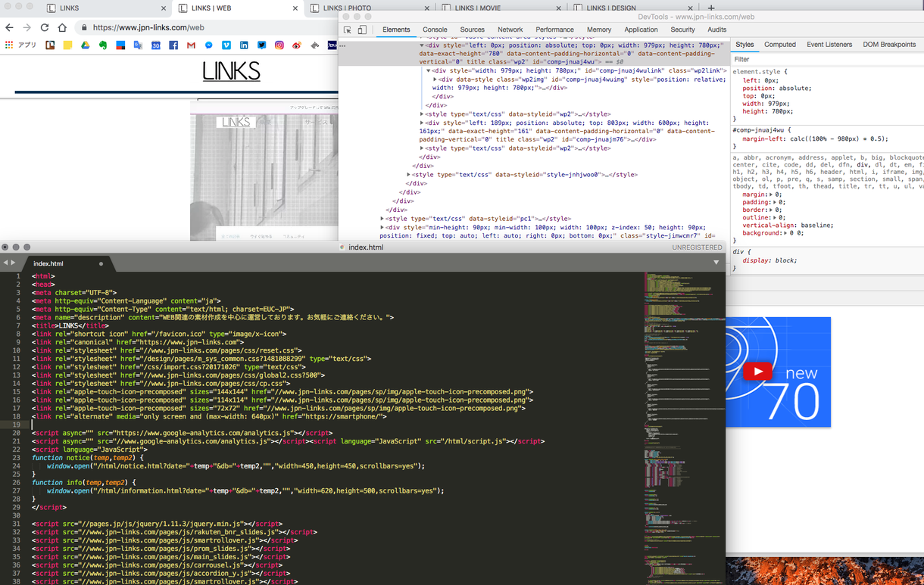Click the Sublime Text tab forward arrow
The image size is (924, 585).
(13, 263)
